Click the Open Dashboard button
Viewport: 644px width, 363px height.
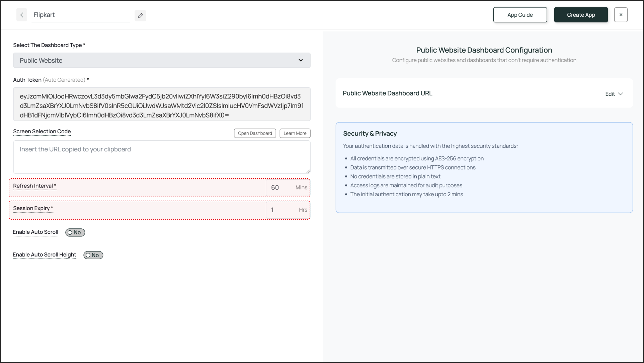(255, 133)
